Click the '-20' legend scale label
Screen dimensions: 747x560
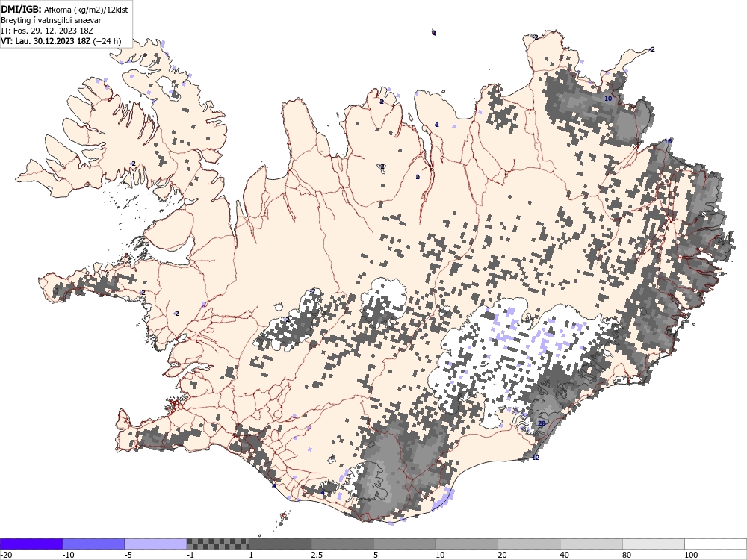(x=6, y=555)
